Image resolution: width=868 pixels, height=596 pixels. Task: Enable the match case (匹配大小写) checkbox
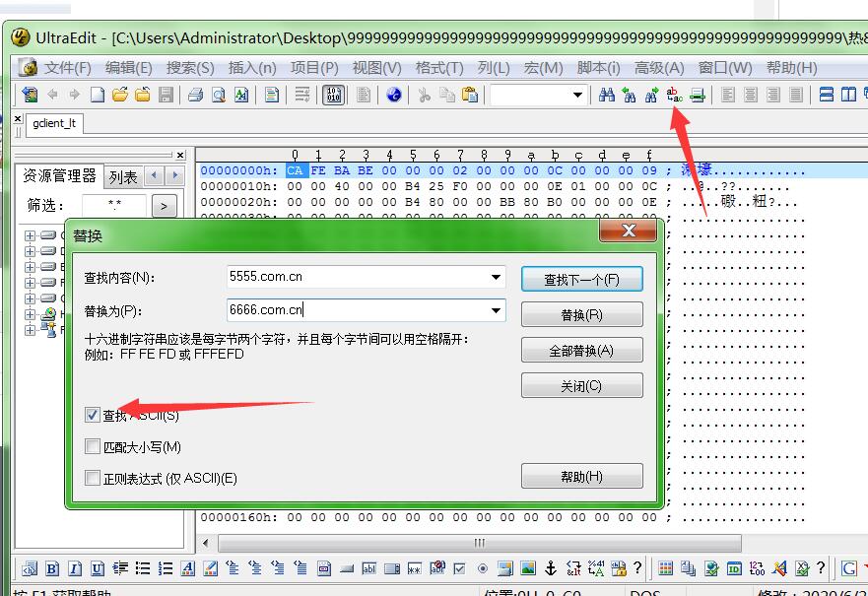point(93,447)
